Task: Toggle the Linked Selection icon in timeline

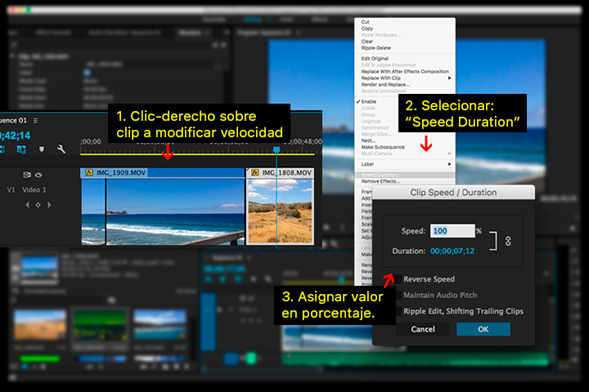Action: point(21,149)
